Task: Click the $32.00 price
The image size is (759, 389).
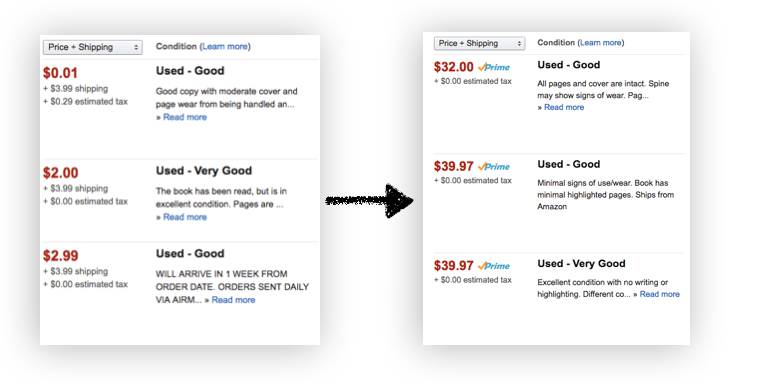Action: coord(454,67)
